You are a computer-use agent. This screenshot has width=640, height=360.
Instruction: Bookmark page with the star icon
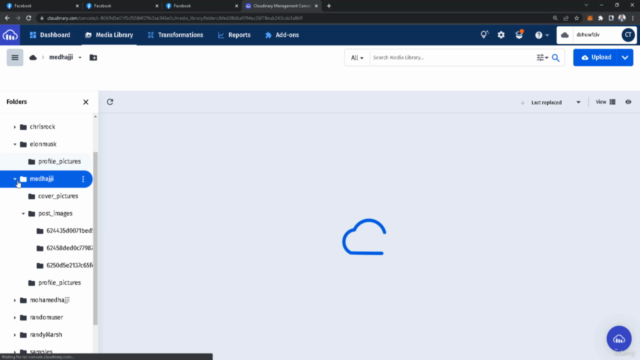[576, 18]
